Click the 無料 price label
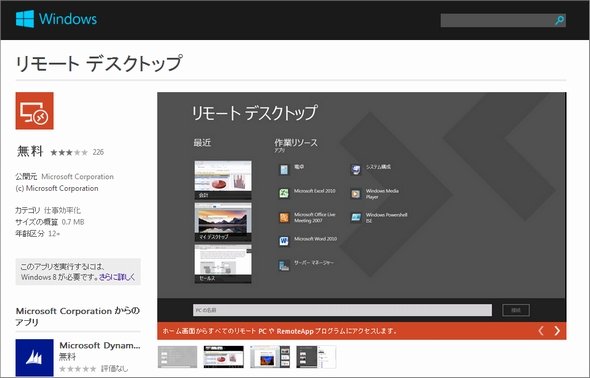590x378 pixels. click(30, 151)
